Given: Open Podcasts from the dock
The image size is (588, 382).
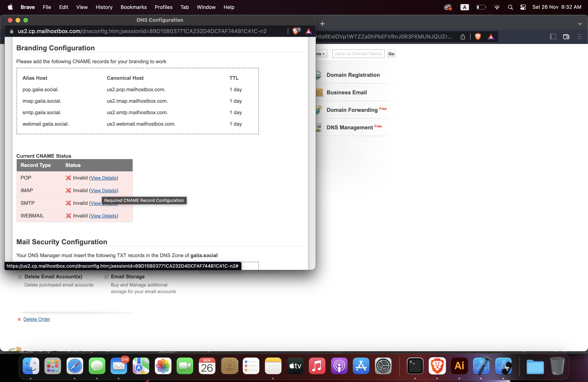Looking at the screenshot, I should (339, 366).
